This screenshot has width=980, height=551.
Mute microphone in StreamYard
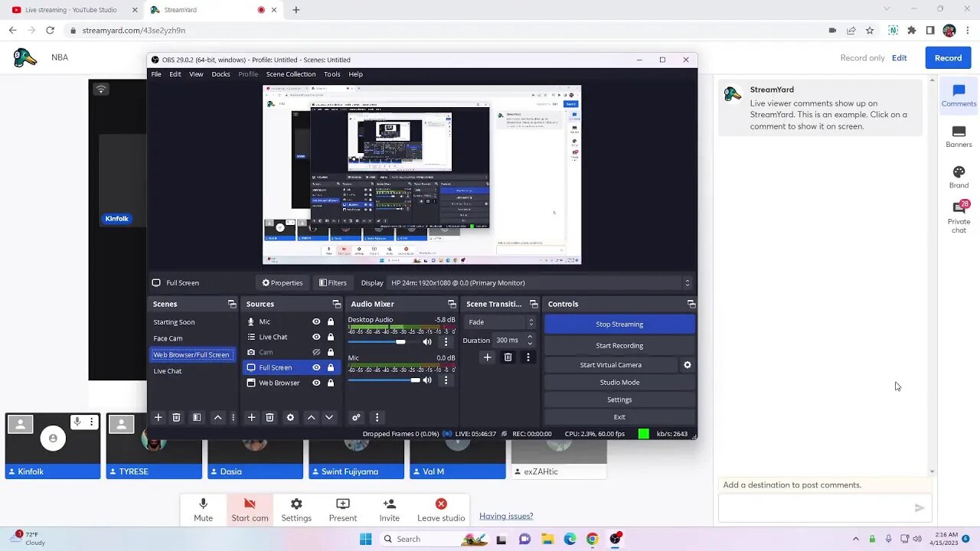(203, 509)
